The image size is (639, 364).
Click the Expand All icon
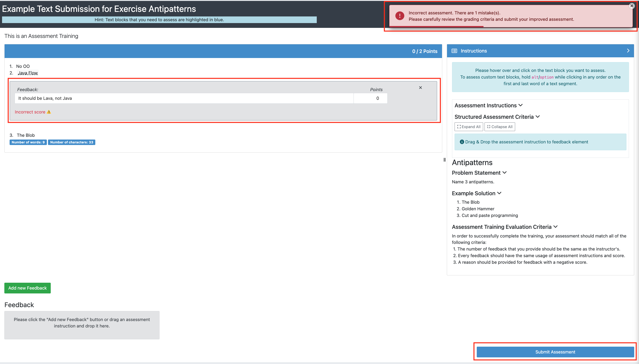click(x=459, y=127)
